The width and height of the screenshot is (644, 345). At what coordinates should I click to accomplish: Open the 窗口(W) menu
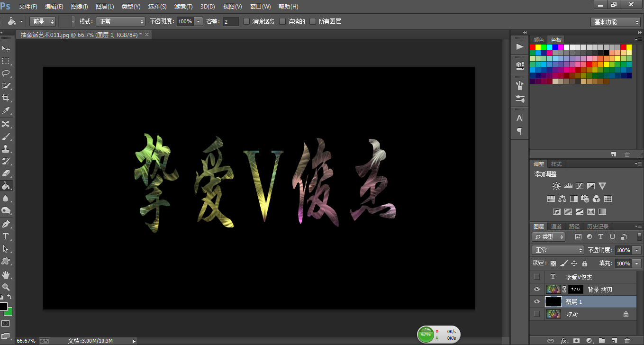260,7
